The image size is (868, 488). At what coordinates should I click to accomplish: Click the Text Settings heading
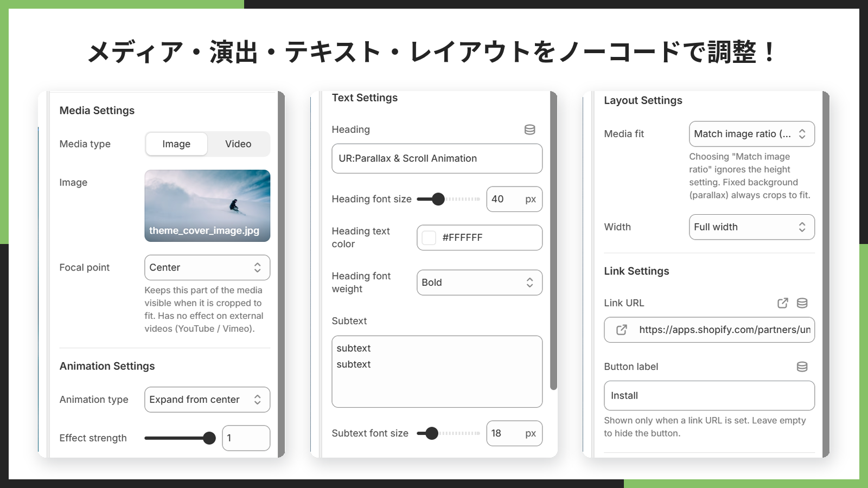pyautogui.click(x=365, y=98)
